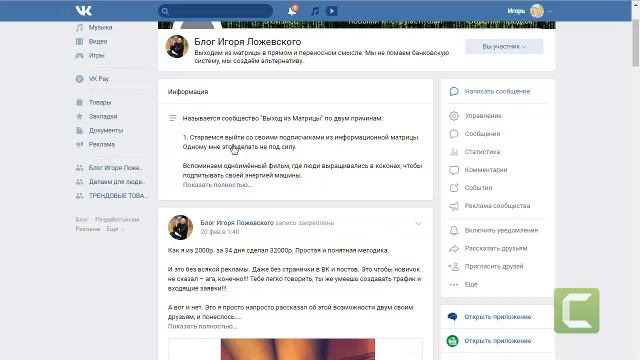Viewport: 640px width, 360px height.
Task: Open Блог Игоря Лож... group shortcut
Action: pyautogui.click(x=116, y=168)
